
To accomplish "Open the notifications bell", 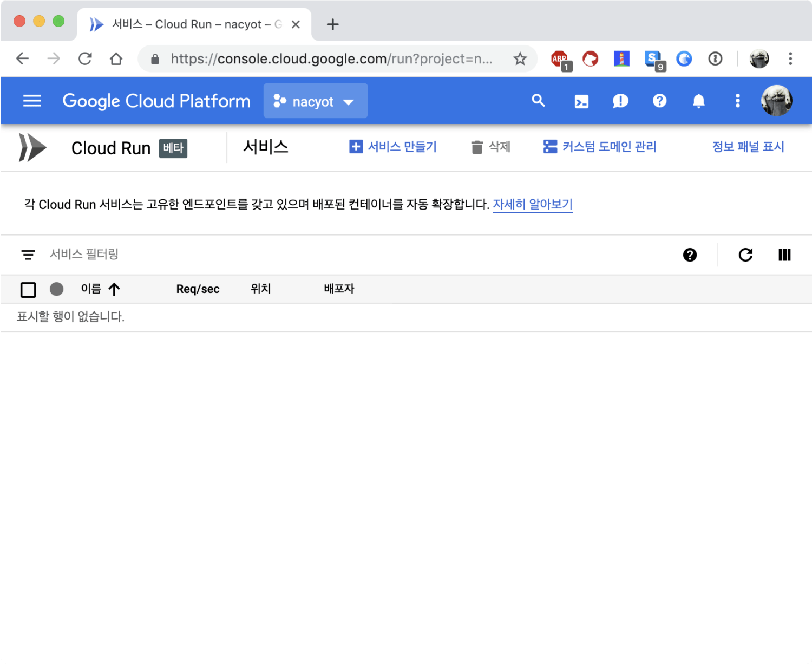I will pyautogui.click(x=698, y=101).
